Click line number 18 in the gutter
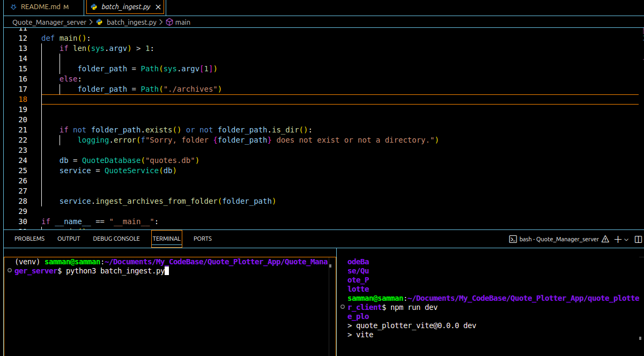This screenshot has height=356, width=644. (x=23, y=99)
